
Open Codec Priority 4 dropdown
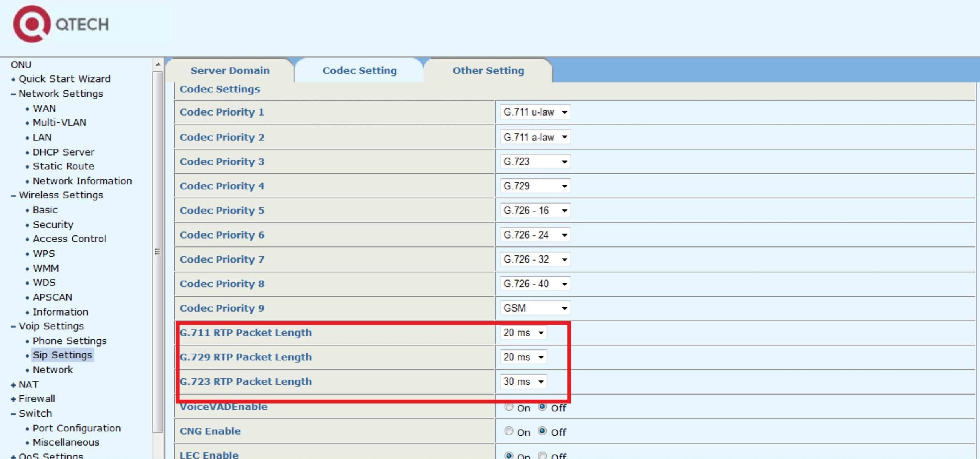pyautogui.click(x=535, y=186)
